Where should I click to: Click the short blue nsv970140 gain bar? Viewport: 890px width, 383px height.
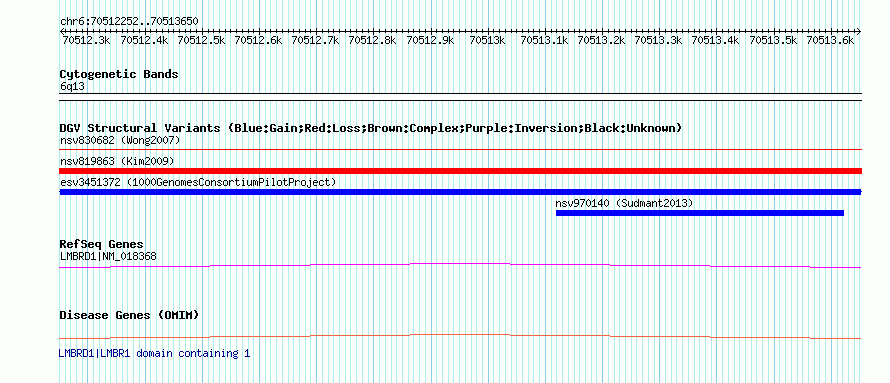pyautogui.click(x=700, y=213)
